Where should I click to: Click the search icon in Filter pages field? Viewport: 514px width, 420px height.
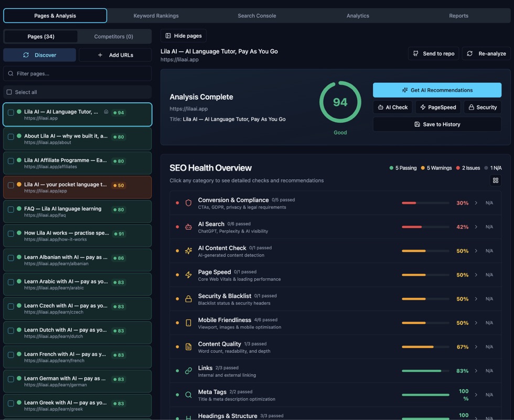pos(11,73)
